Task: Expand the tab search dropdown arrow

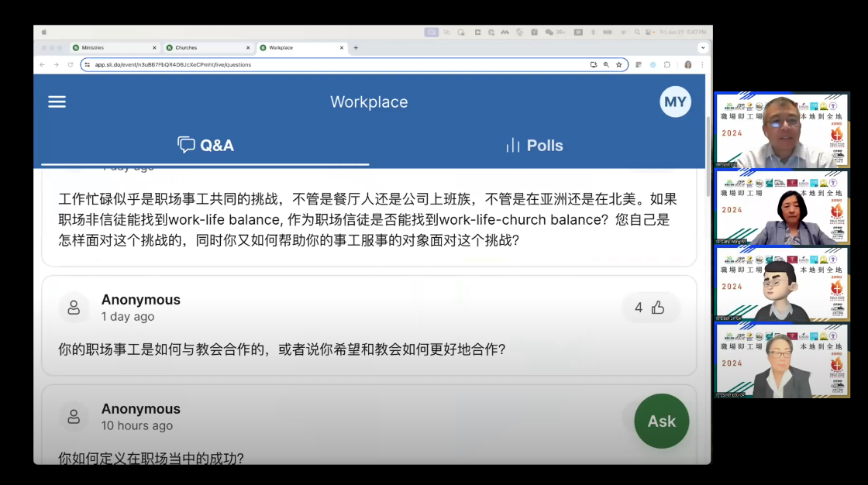Action: [703, 47]
